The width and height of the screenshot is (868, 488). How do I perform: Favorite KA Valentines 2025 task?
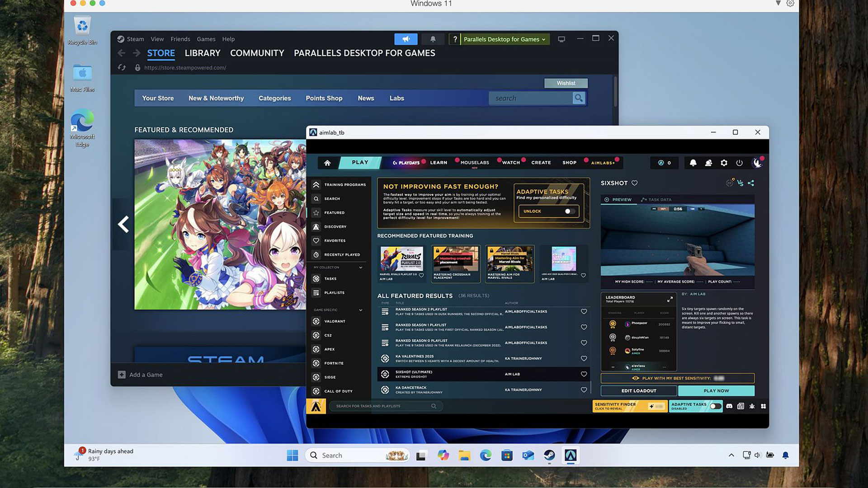coord(584,359)
